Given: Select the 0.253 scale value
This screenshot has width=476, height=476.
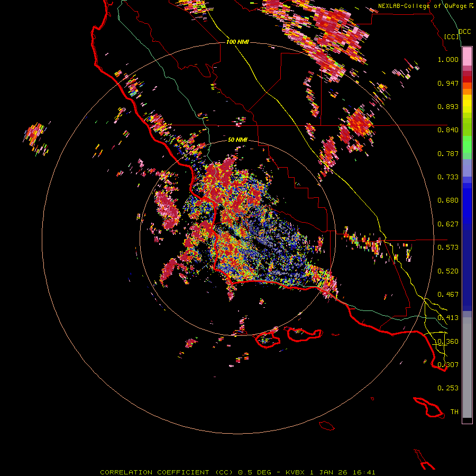Looking at the screenshot, I should [x=448, y=388].
